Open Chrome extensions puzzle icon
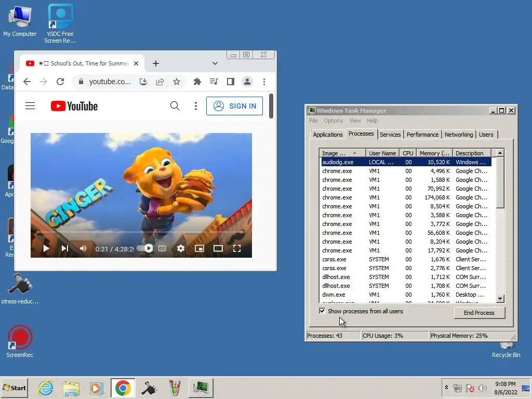The width and height of the screenshot is (532, 399). pos(197,82)
